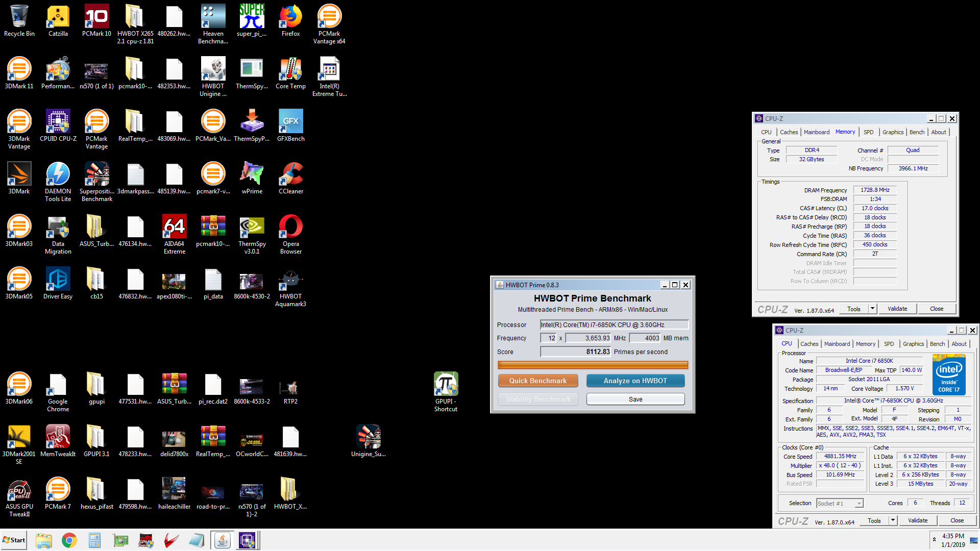Click the Processor name field in HWBOT Prime

click(614, 324)
